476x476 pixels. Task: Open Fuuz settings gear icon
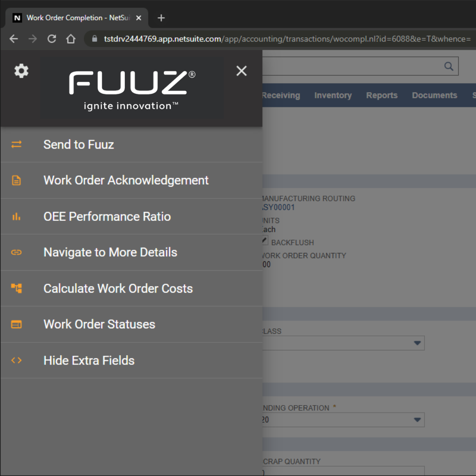(21, 71)
